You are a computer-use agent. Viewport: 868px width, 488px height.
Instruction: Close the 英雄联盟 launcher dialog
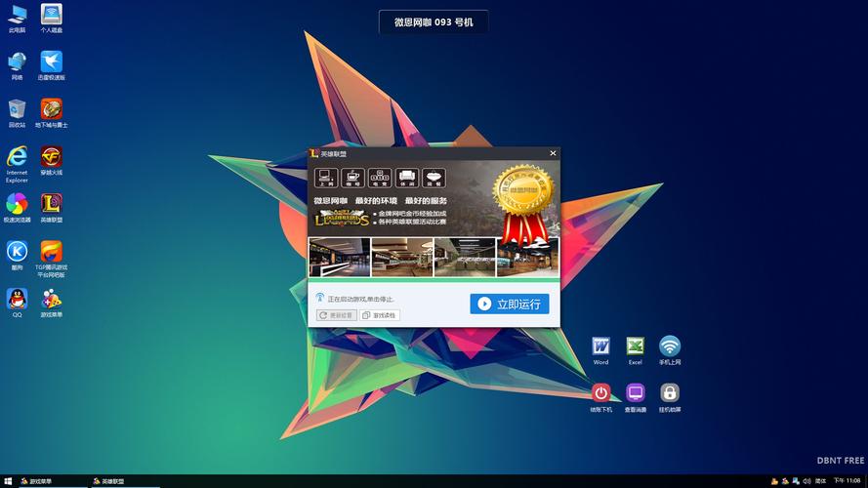[x=553, y=153]
